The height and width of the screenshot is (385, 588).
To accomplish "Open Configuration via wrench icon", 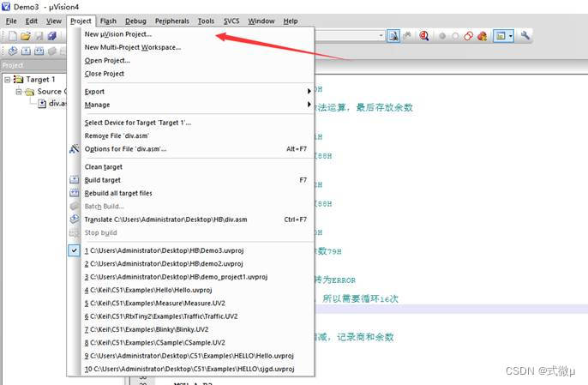I will coord(525,36).
